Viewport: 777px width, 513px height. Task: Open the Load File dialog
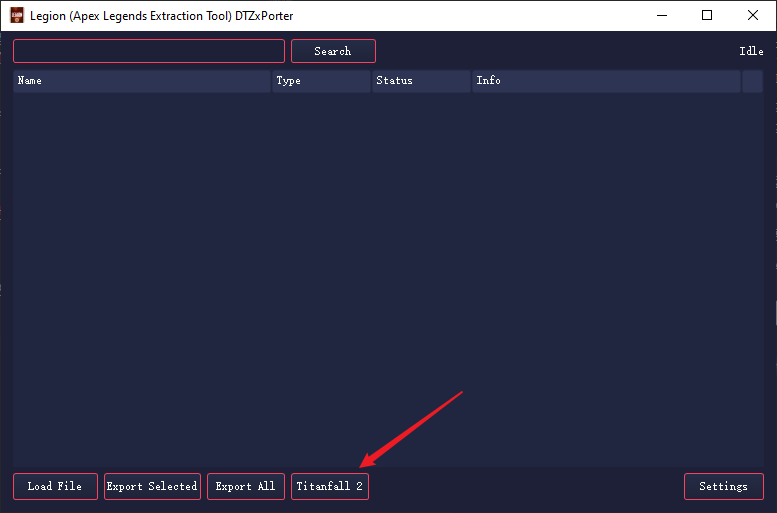point(55,486)
